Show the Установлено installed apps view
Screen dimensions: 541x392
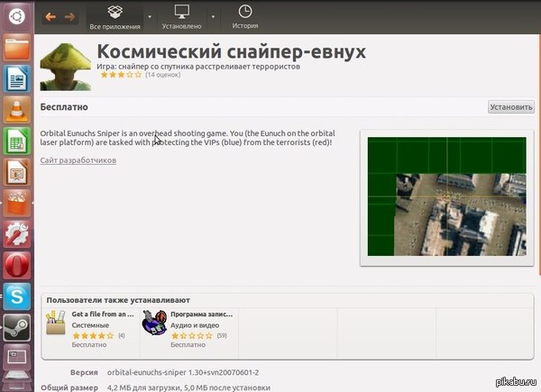pos(182,16)
